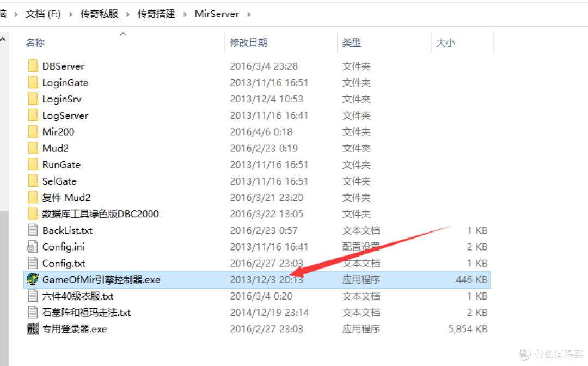
Task: Click the DBServer folder icon
Action: click(x=33, y=66)
